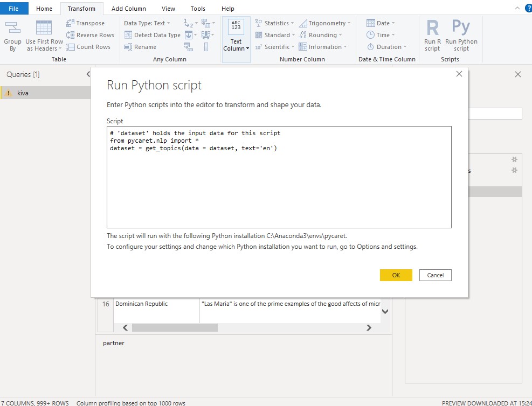Image resolution: width=532 pixels, height=406 pixels.
Task: Click the Convert to List icon
Action: tap(206, 47)
